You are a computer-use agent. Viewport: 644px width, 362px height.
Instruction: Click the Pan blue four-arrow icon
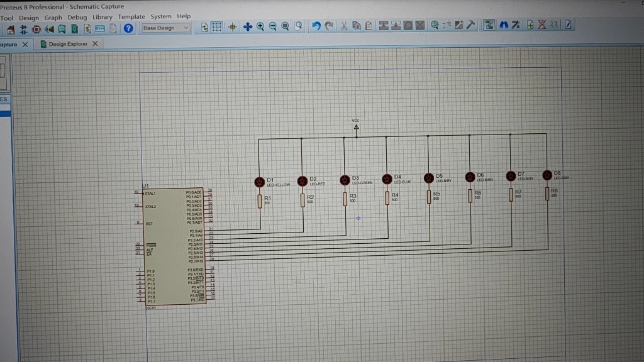click(247, 27)
